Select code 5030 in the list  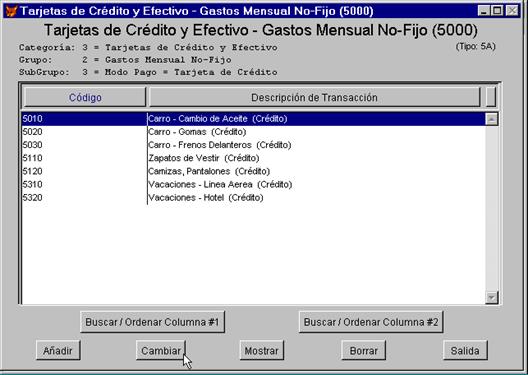coord(33,145)
